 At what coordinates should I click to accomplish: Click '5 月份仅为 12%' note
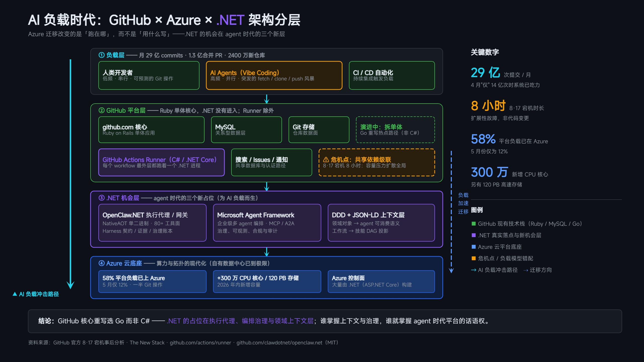489,151
